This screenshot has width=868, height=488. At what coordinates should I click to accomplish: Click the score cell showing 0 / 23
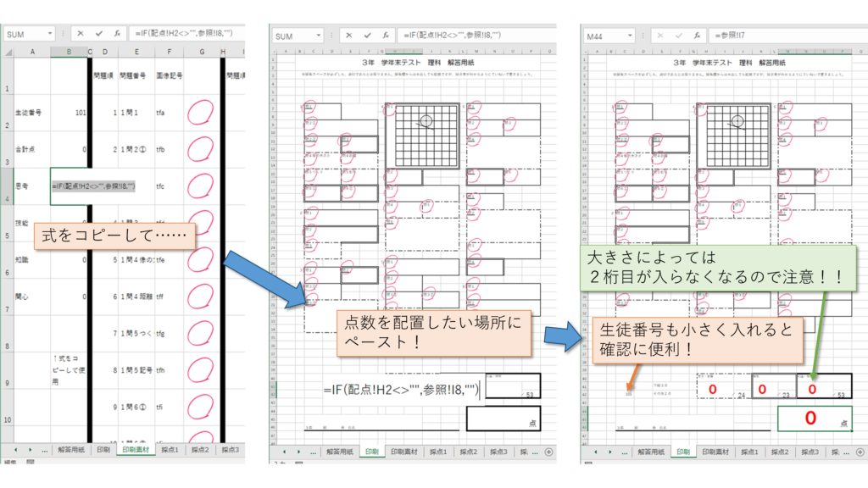pyautogui.click(x=774, y=386)
